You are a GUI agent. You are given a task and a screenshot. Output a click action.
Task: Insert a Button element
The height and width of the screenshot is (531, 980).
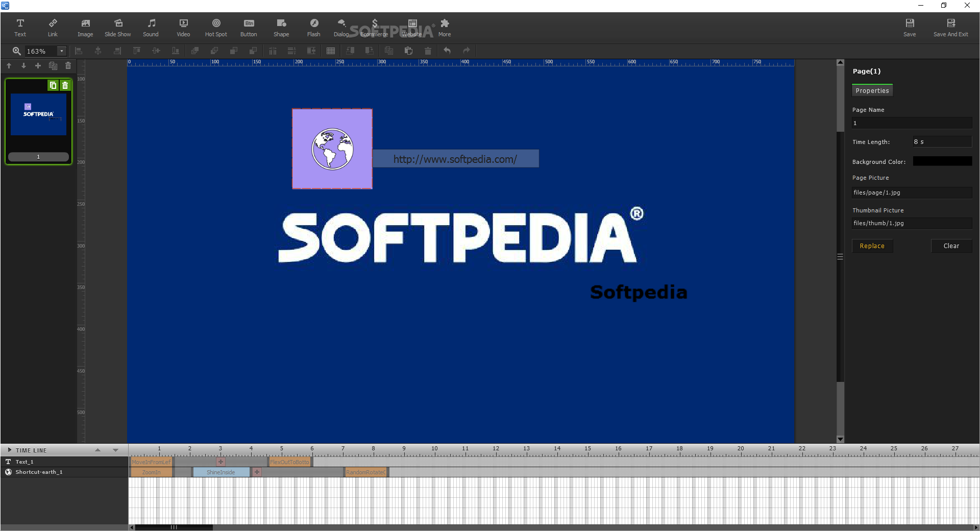pos(249,28)
